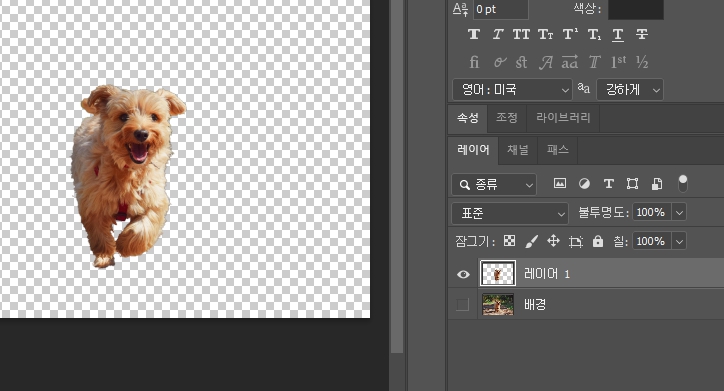This screenshot has width=724, height=391.
Task: Lock all with padlock icon
Action: coord(598,241)
